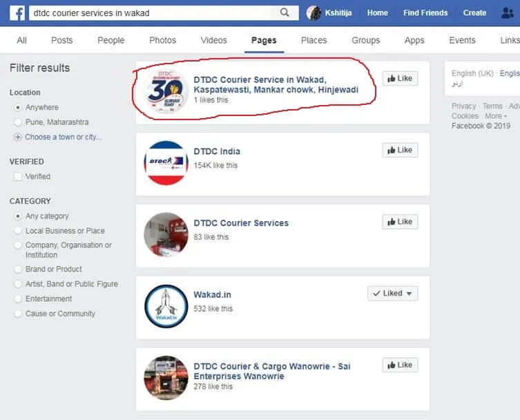The width and height of the screenshot is (520, 420).
Task: Open DTDC India page logo
Action: (x=166, y=163)
